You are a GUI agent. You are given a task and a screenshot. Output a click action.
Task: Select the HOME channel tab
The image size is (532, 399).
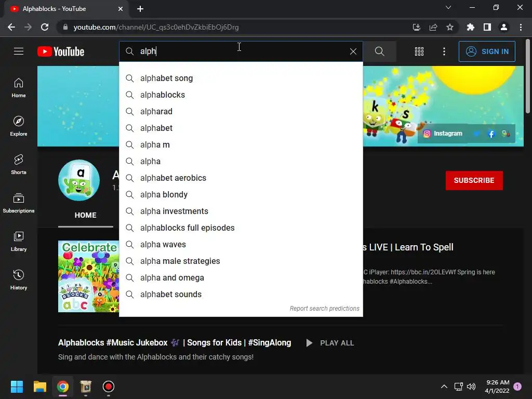(86, 215)
